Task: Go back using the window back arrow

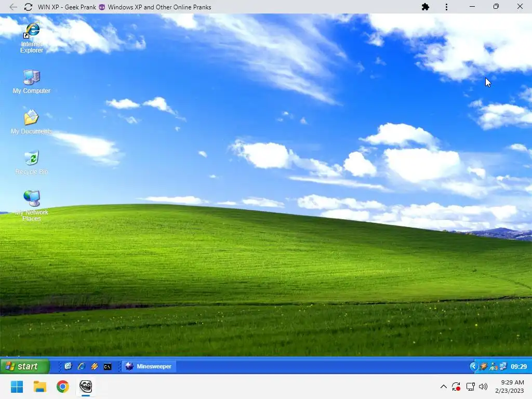Action: coord(13,7)
